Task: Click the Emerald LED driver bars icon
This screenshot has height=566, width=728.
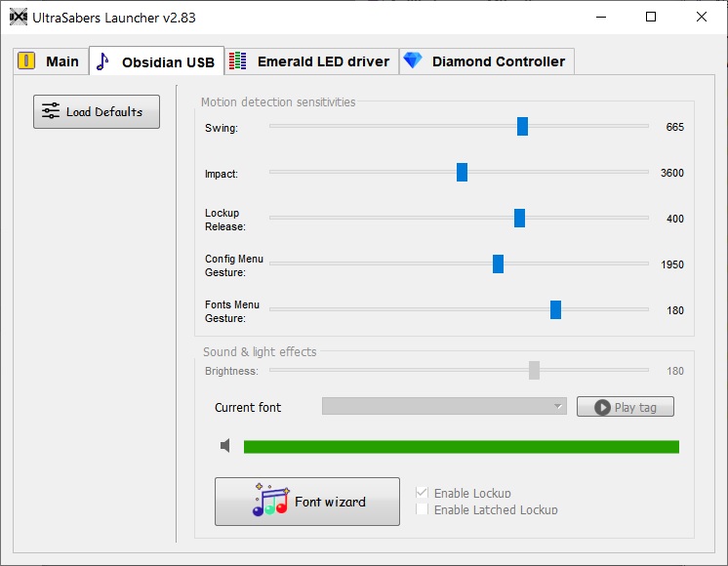Action: pos(237,61)
